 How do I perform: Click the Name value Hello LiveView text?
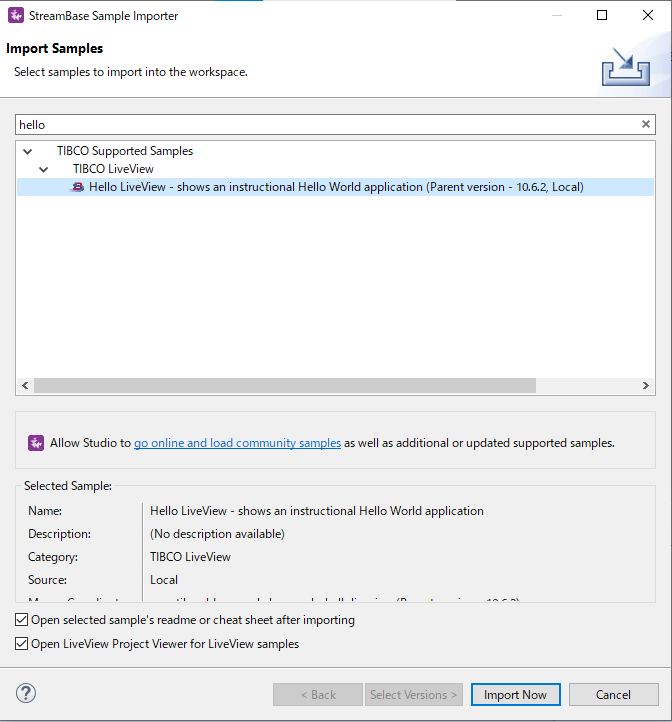(x=317, y=511)
